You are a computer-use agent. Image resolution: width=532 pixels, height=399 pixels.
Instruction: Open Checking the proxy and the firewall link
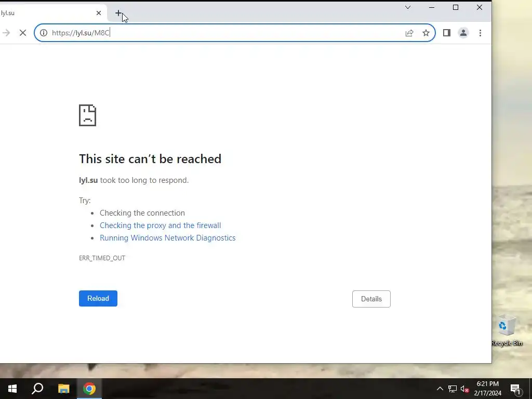(160, 225)
